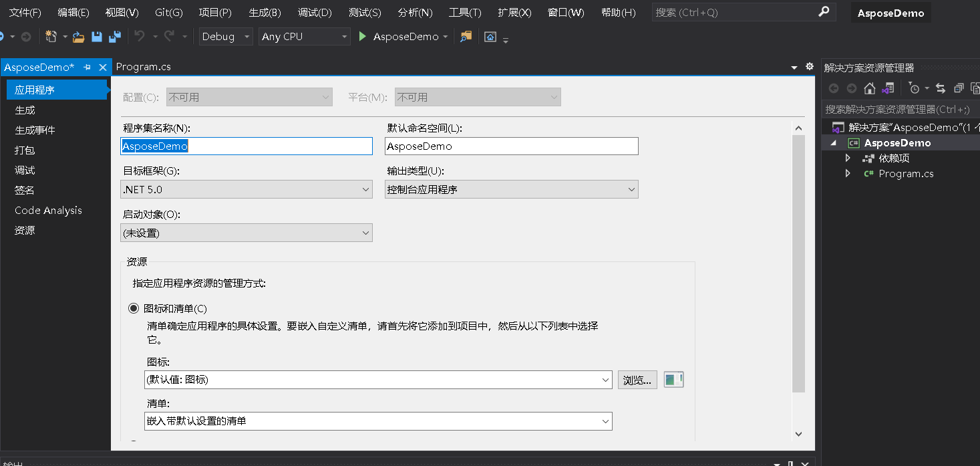Start debugging AsposeDemo with the green play button

point(362,37)
